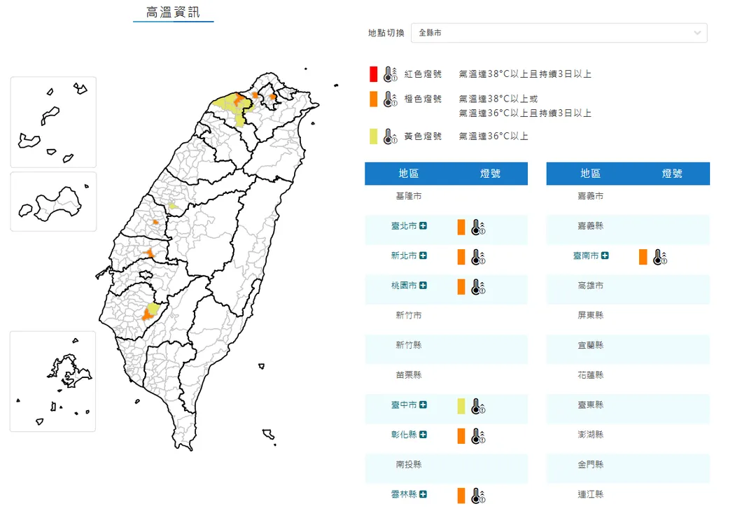Expand 新北市 details with plus icon
Viewport: 756px width, 532px height.
(423, 255)
